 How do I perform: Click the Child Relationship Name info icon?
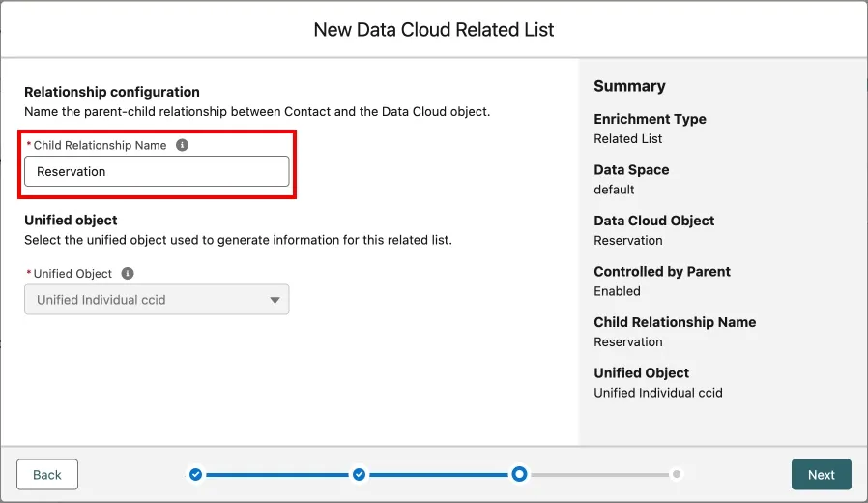point(182,145)
